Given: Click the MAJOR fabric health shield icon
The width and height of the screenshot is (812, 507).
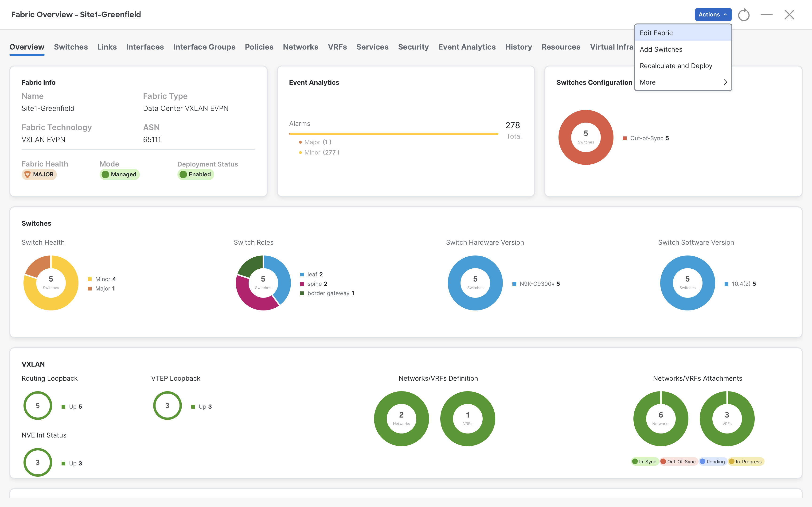Looking at the screenshot, I should tap(27, 174).
